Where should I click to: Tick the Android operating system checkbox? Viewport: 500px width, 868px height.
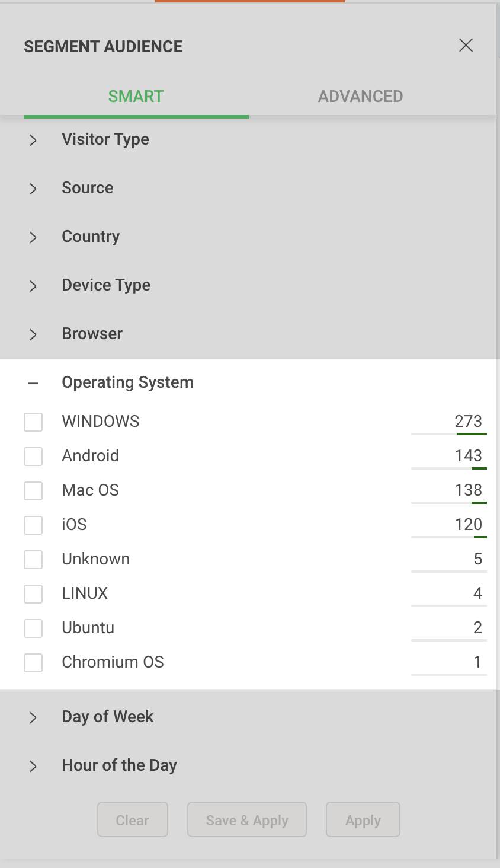click(x=33, y=457)
